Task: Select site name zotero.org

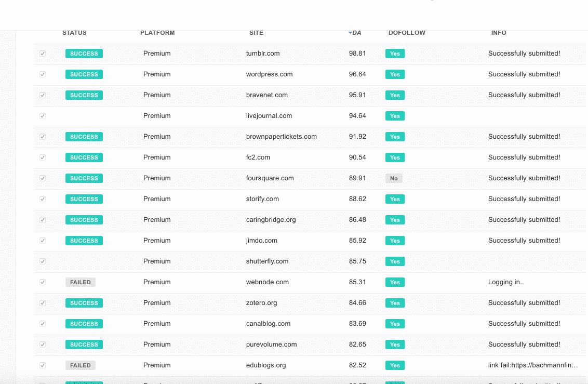Action: (x=261, y=302)
